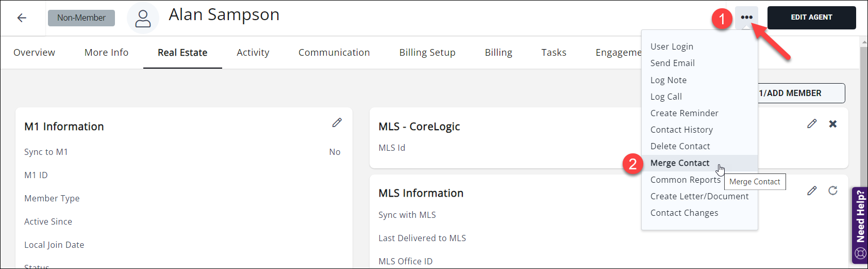Click the M1 ID field label
868x269 pixels.
point(36,175)
